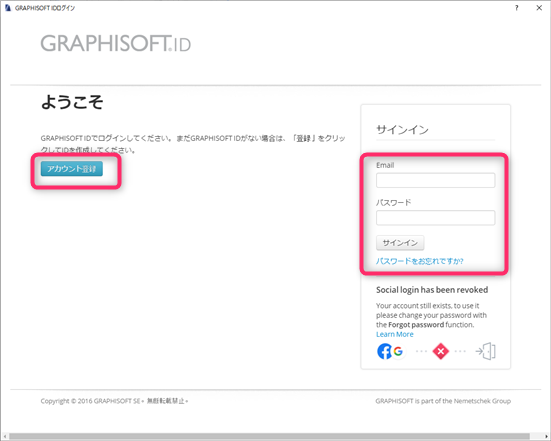Click the GRAPHISOFT app icon in title bar
Viewport: 551px width, 441px height.
point(8,8)
